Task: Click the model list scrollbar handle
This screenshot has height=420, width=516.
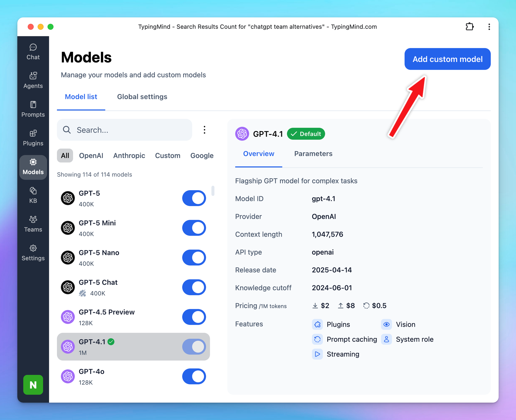Action: [213, 191]
